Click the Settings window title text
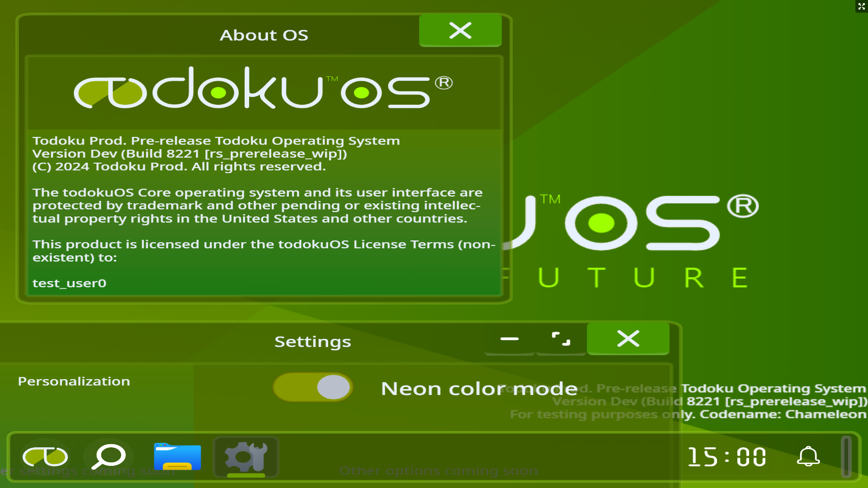 [x=313, y=342]
